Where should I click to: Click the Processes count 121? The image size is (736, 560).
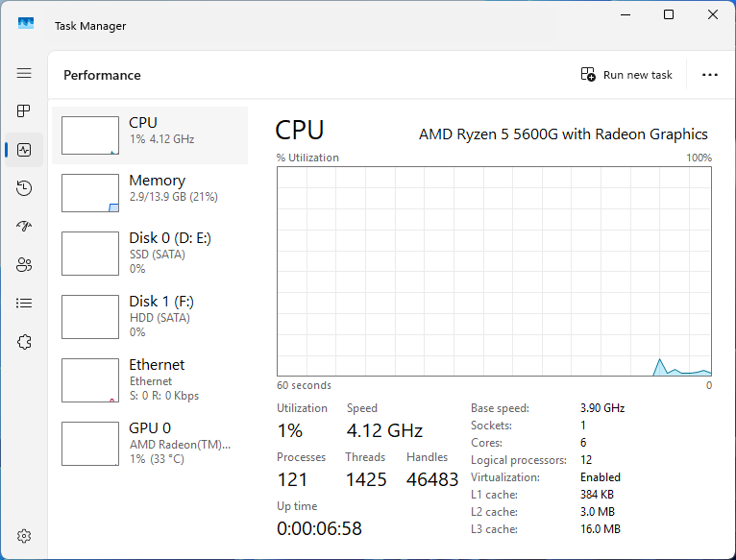pyautogui.click(x=292, y=479)
